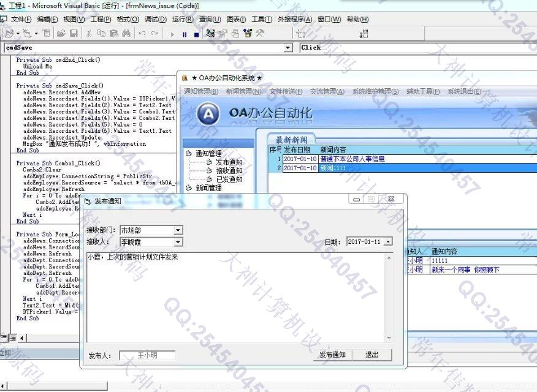
Task: Click the Add Standard EXE Project toolbar icon
Action: tap(9, 34)
